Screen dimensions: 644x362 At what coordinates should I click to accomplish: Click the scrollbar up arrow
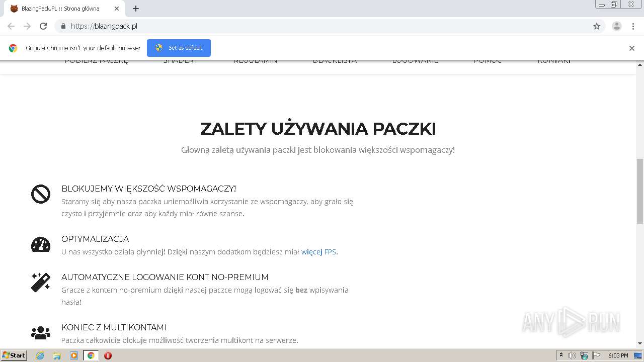pos(640,64)
